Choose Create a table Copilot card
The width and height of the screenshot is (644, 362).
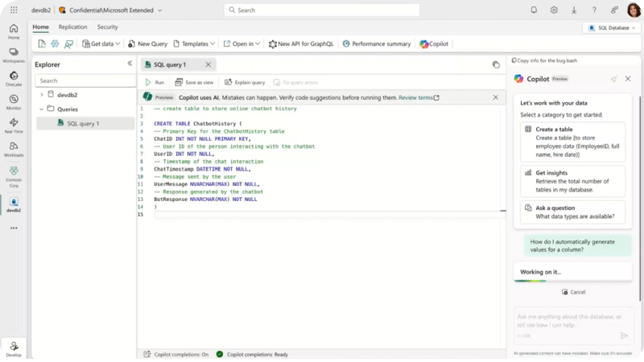click(x=572, y=142)
